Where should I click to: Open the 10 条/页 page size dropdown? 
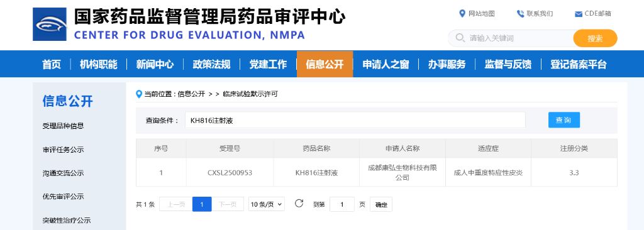[267, 204]
